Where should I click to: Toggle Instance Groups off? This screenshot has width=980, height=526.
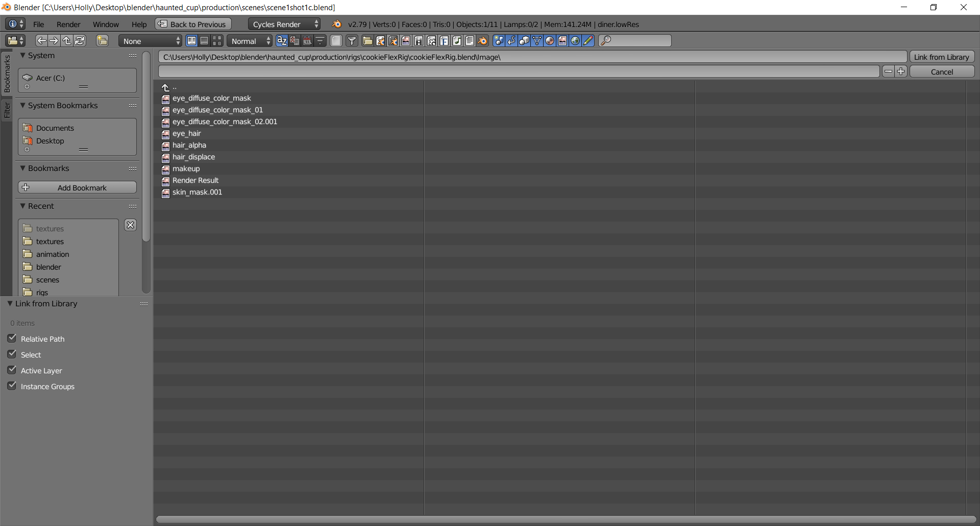tap(12, 386)
